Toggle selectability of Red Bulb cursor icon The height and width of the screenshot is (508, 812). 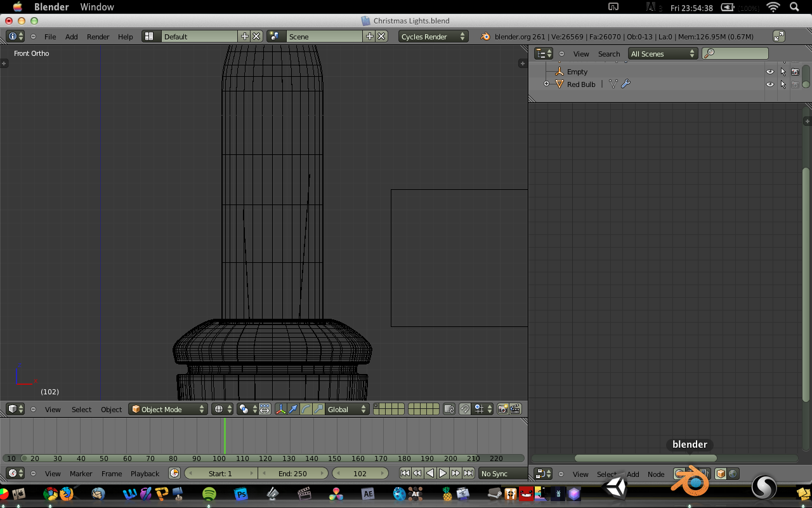783,84
